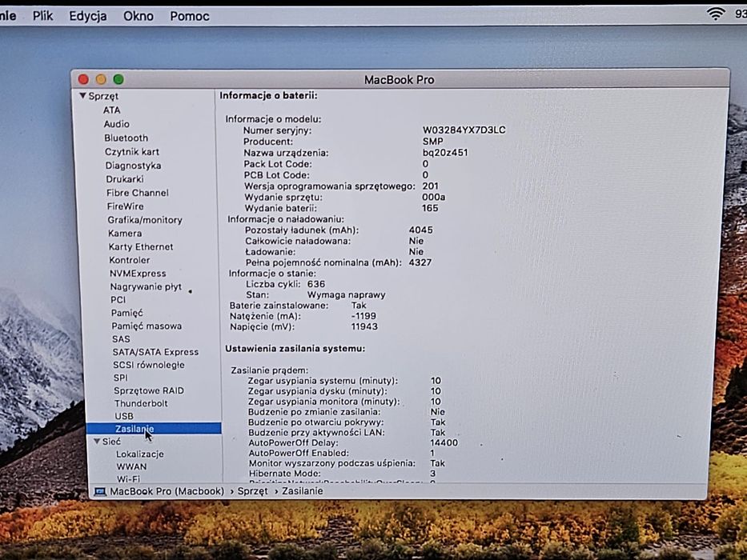This screenshot has height=560, width=747.
Task: Close the MacBook Pro window with red button
Action: [83, 79]
